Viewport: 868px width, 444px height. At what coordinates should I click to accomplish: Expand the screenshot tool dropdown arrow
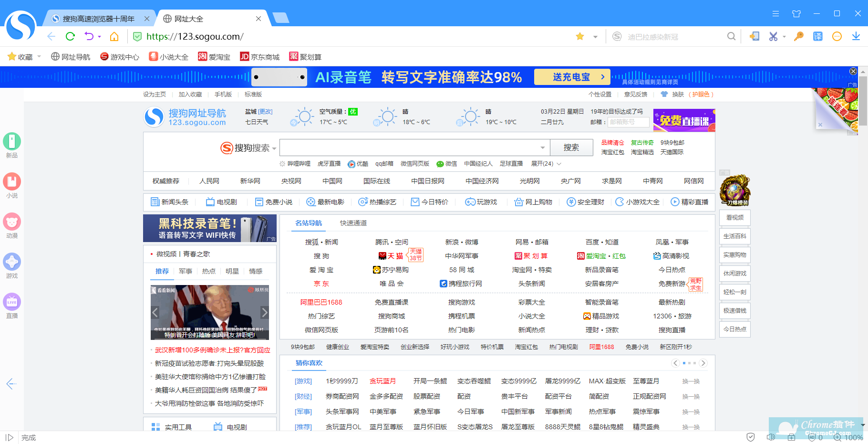[x=784, y=37]
